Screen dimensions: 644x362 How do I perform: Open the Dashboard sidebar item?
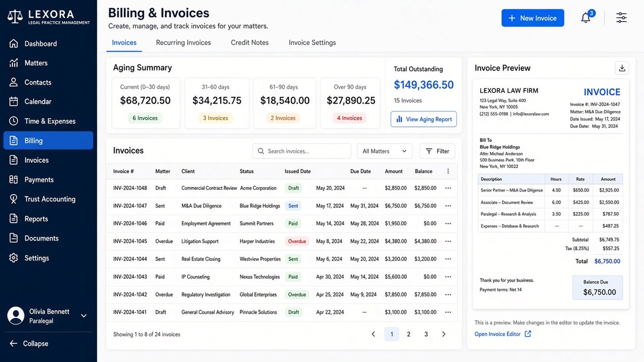point(48,44)
